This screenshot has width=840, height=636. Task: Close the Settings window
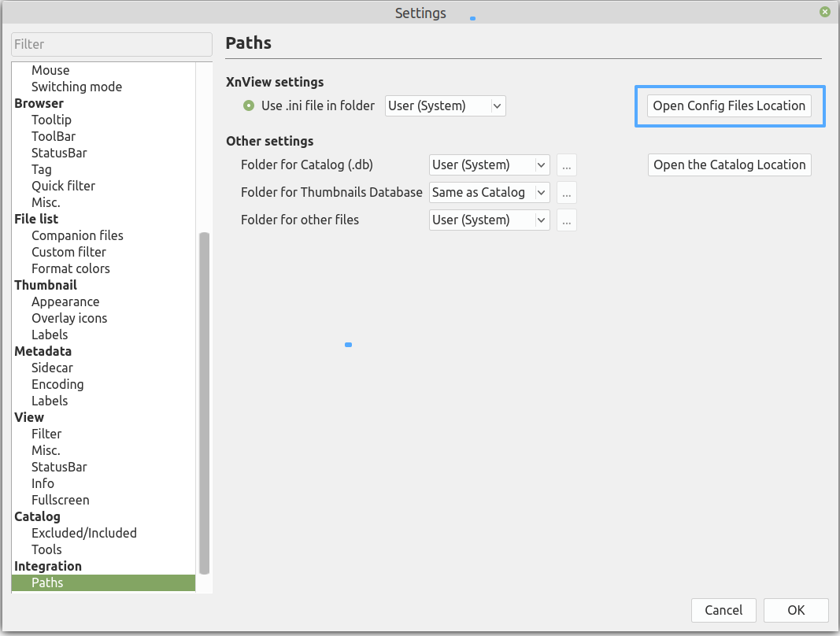point(824,13)
